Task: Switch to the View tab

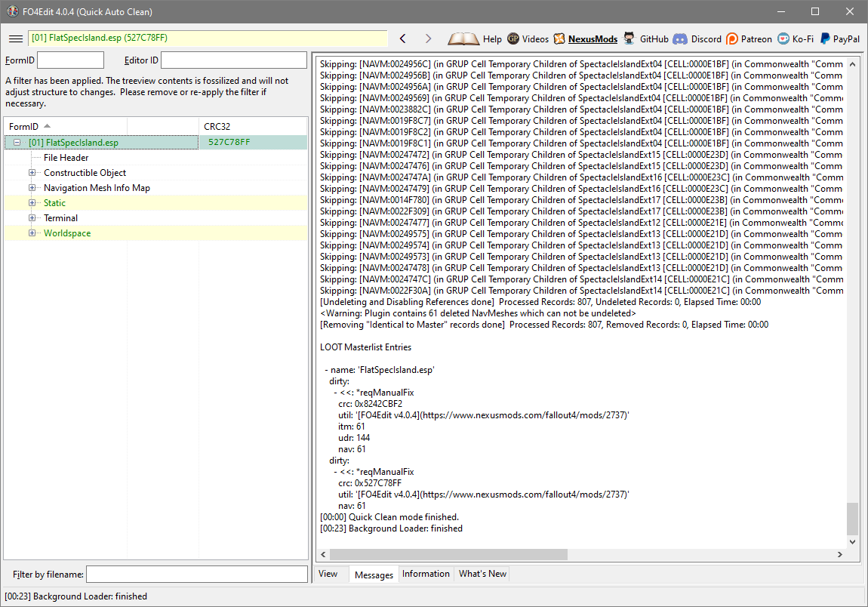Action: coord(328,574)
